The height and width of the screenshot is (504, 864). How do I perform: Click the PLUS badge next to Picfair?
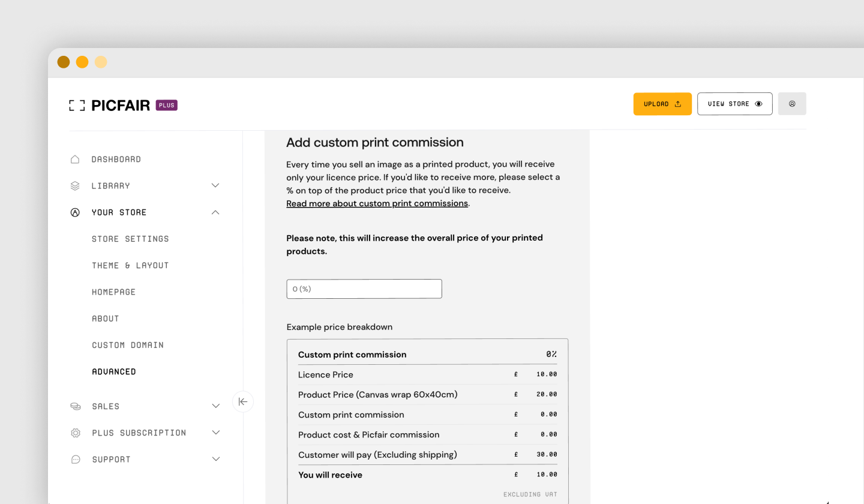[x=167, y=105]
